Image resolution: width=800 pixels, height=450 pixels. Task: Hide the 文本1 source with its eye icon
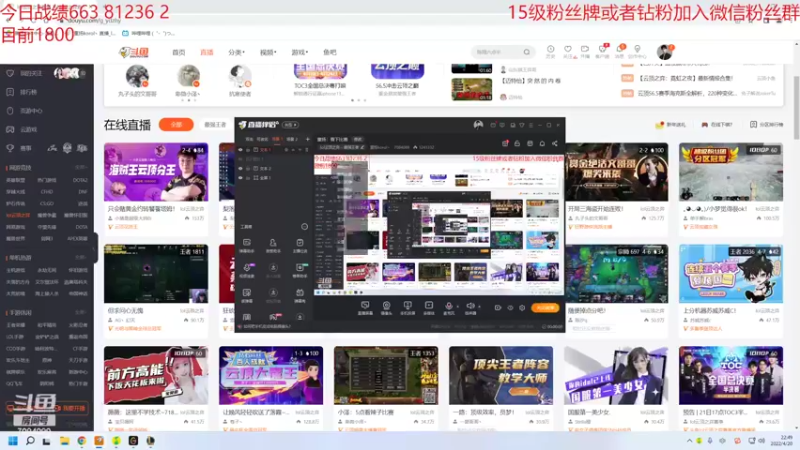240,150
